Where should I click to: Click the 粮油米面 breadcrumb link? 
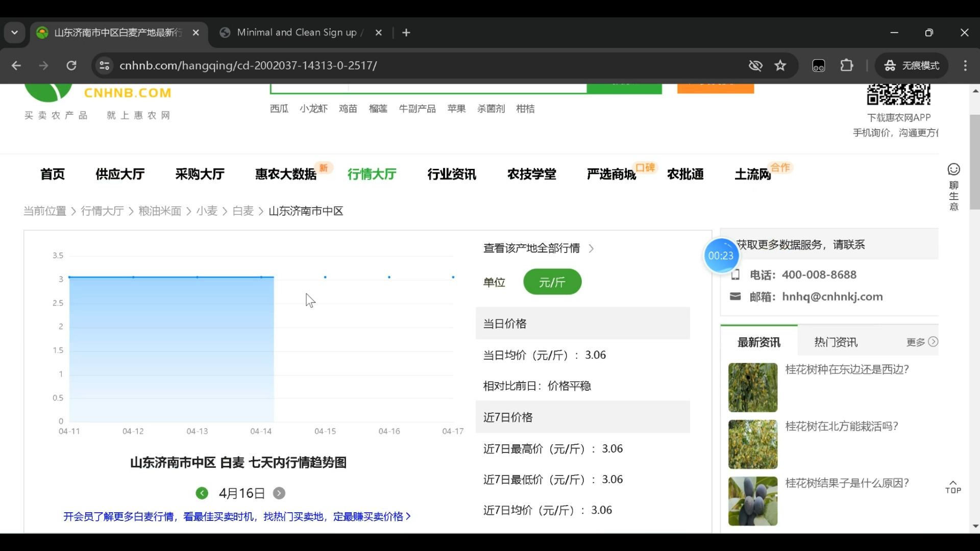point(160,211)
